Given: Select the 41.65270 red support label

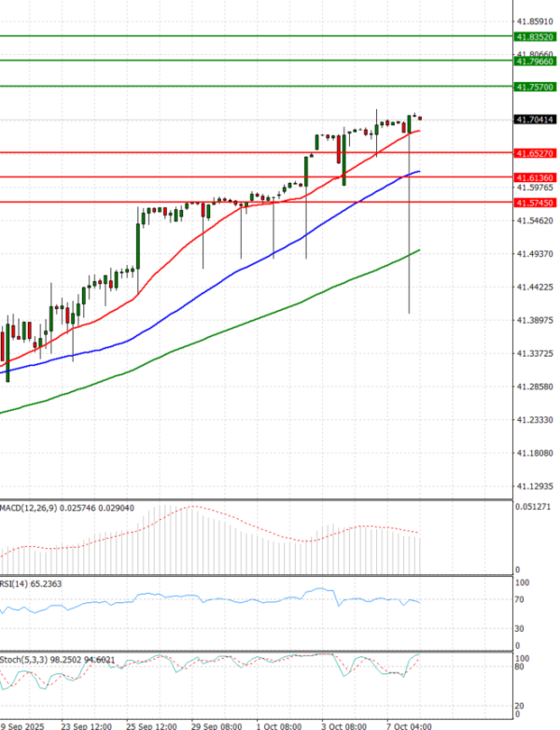Looking at the screenshot, I should pyautogui.click(x=536, y=152).
